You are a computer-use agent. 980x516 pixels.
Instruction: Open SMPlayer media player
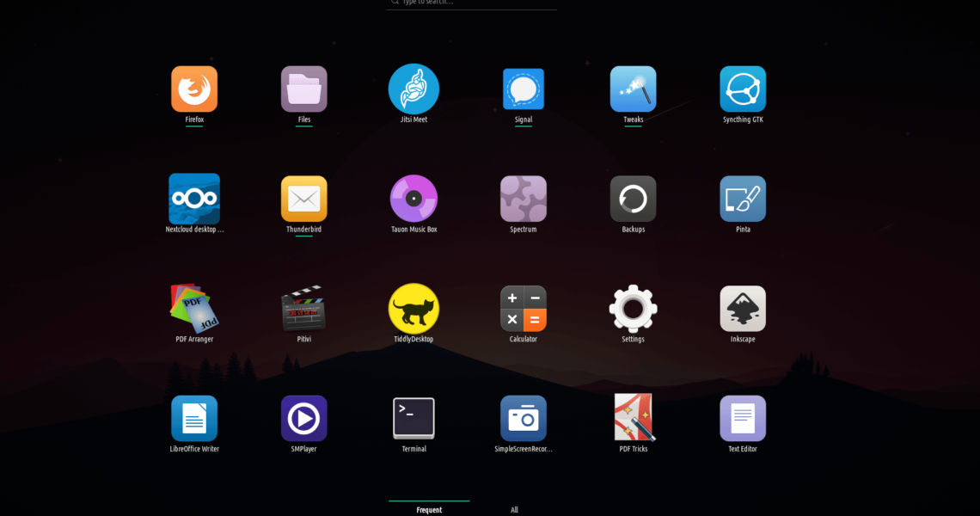304,419
